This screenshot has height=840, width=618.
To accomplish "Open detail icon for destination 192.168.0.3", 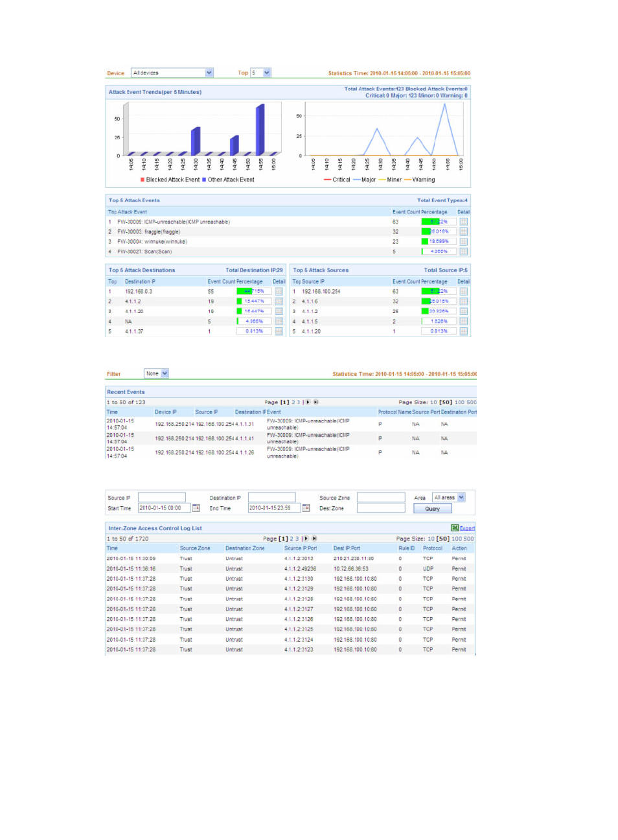I will click(x=279, y=292).
